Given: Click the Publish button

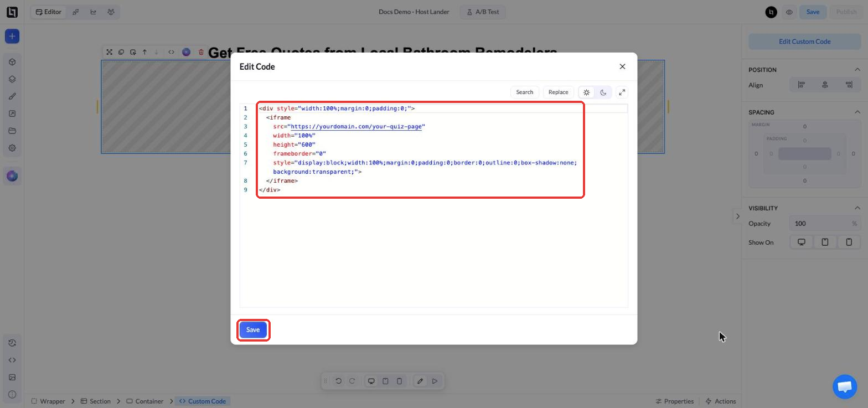Looking at the screenshot, I should [846, 12].
